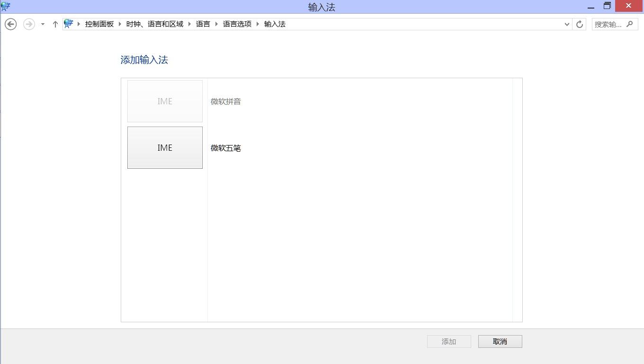
Task: Navigate to 语言 breadcrumb
Action: (203, 24)
